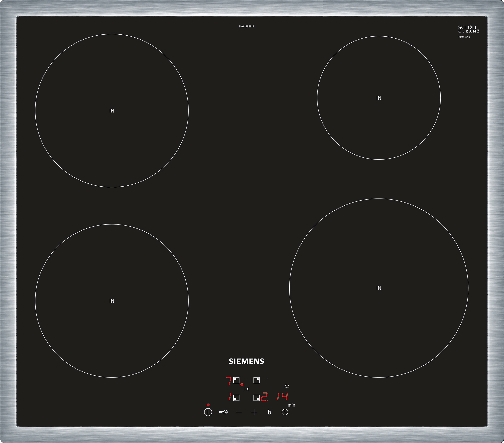Touch the rear-left IN induction zone
The image size is (504, 443).
[x=112, y=111]
